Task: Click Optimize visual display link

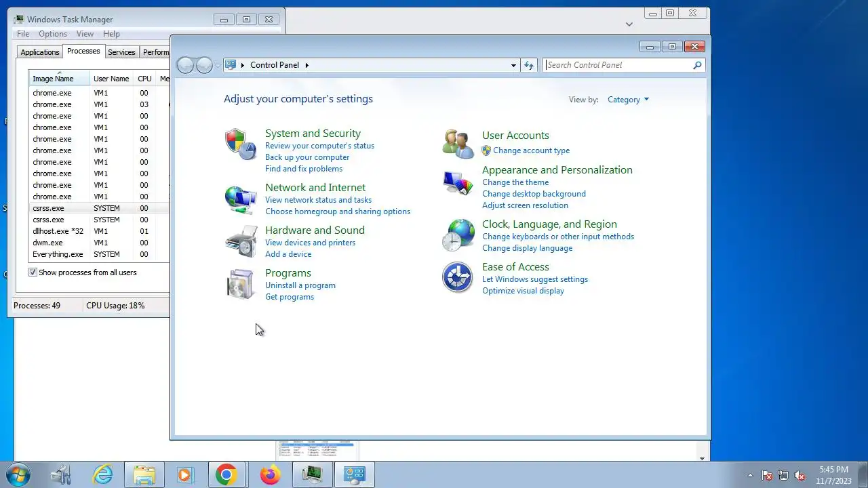Action: click(x=523, y=291)
